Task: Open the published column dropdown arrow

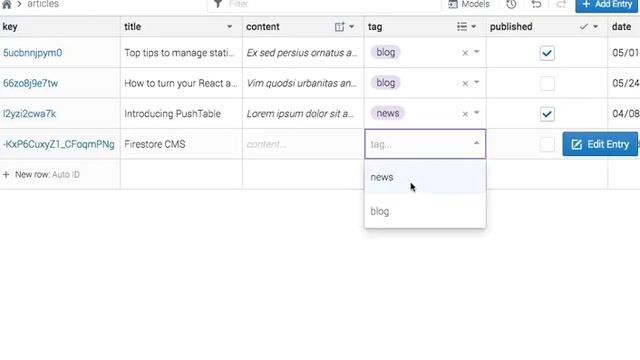Action: [596, 27]
